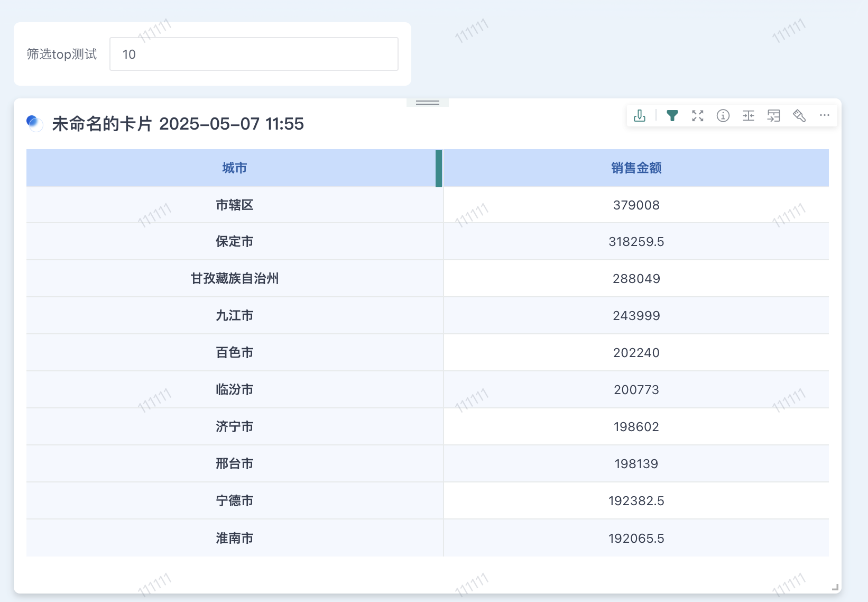Screen dimensions: 868x602
Task: Click the export/download icon in card toolbar
Action: [x=640, y=116]
